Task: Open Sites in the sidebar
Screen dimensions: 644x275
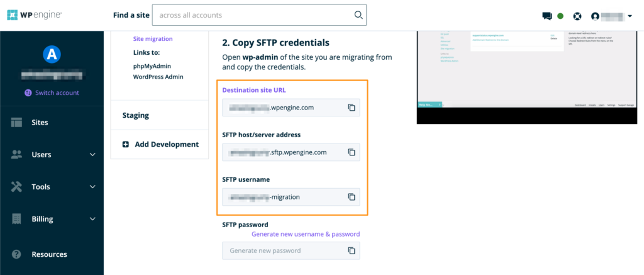Action: coord(40,123)
